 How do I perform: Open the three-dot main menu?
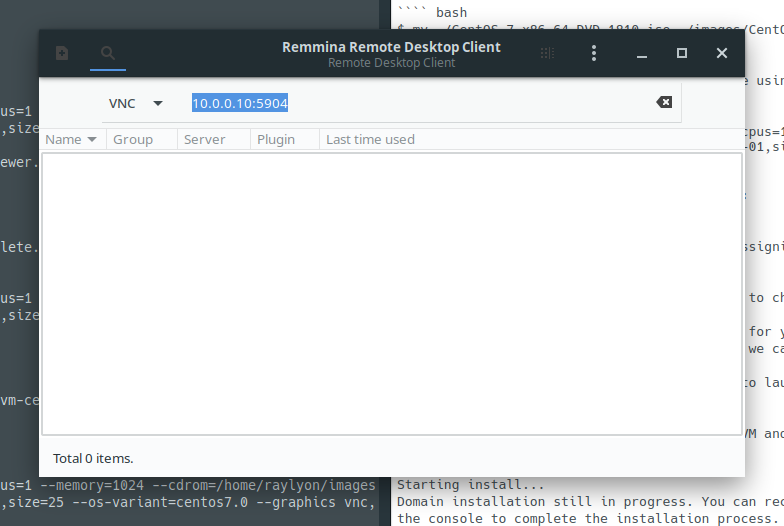click(x=594, y=53)
